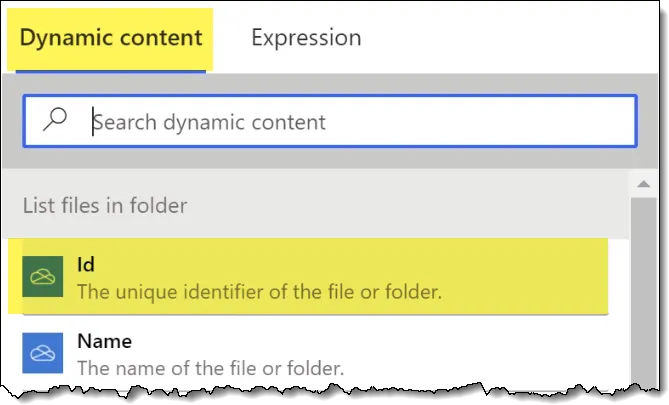
Task: Click the OneDrive icon beside Id
Action: tap(42, 279)
